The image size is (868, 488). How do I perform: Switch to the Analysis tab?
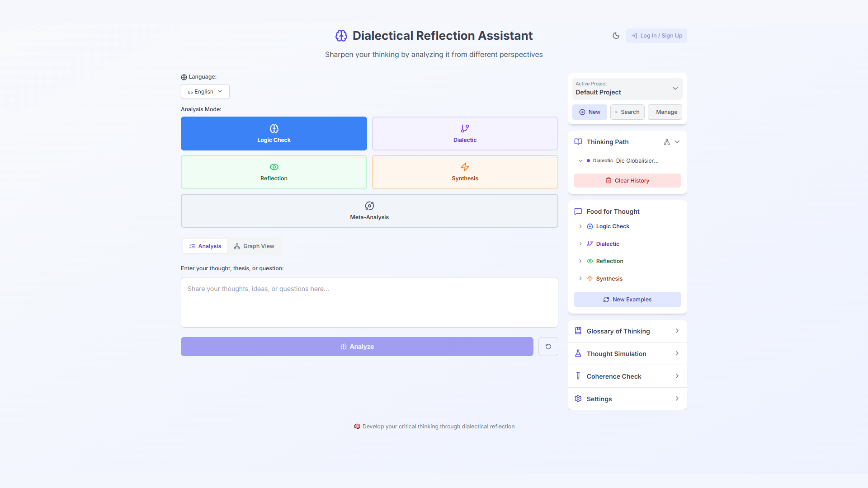point(205,246)
